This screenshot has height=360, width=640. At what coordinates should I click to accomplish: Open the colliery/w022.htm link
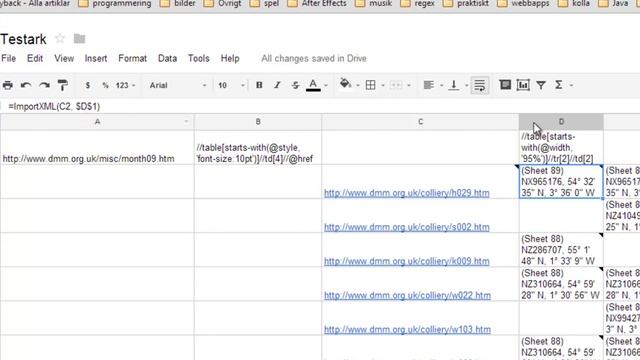[407, 296]
